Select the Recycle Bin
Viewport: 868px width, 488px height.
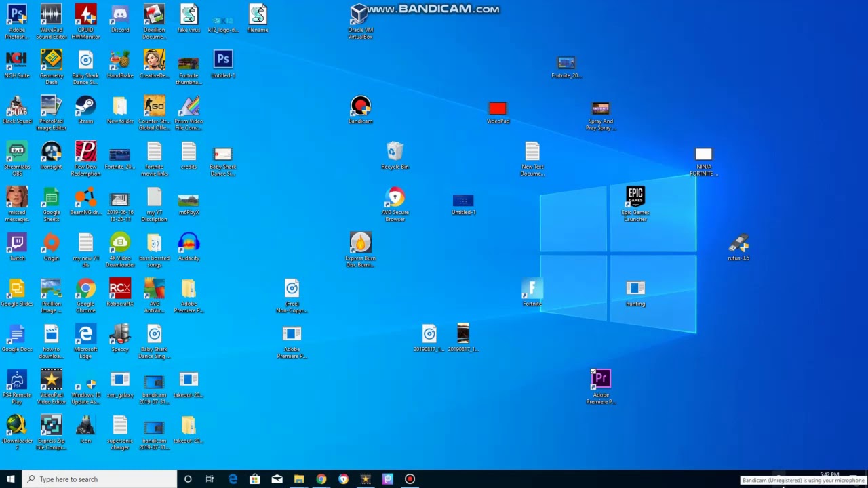395,155
